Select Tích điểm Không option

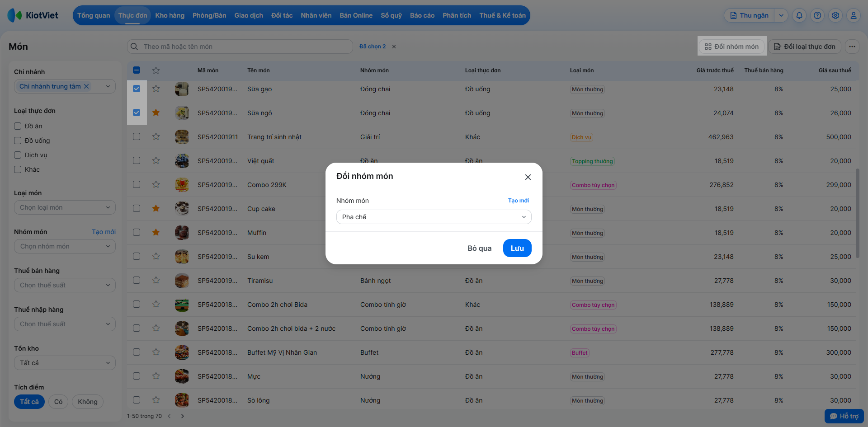tap(88, 402)
